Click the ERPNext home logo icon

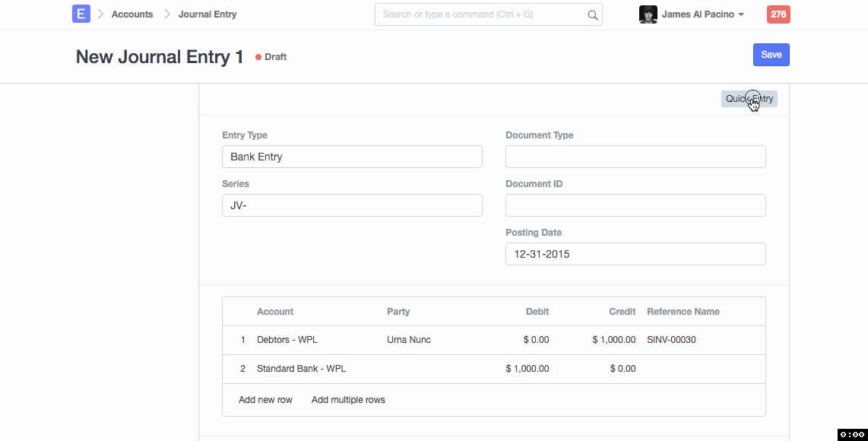tap(81, 14)
